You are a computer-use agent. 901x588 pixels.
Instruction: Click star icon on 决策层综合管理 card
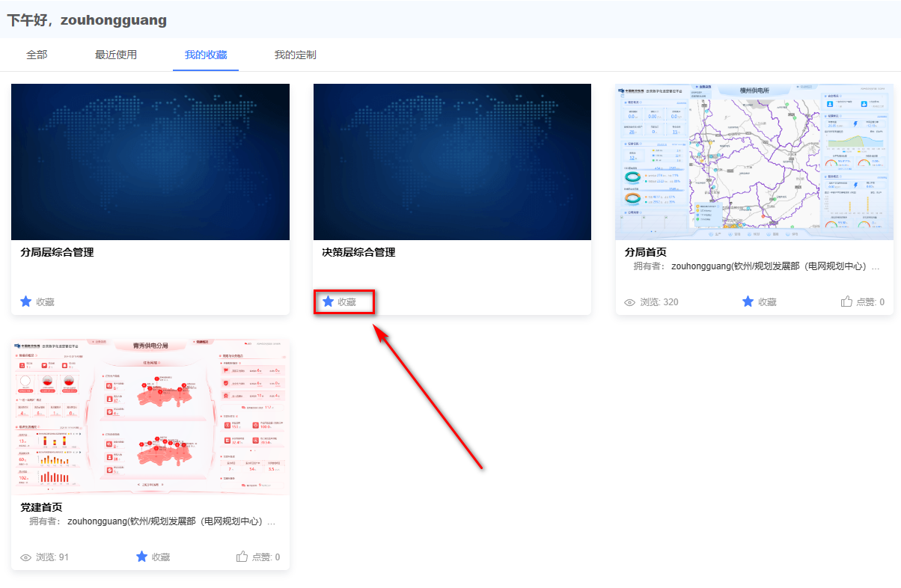coord(328,301)
